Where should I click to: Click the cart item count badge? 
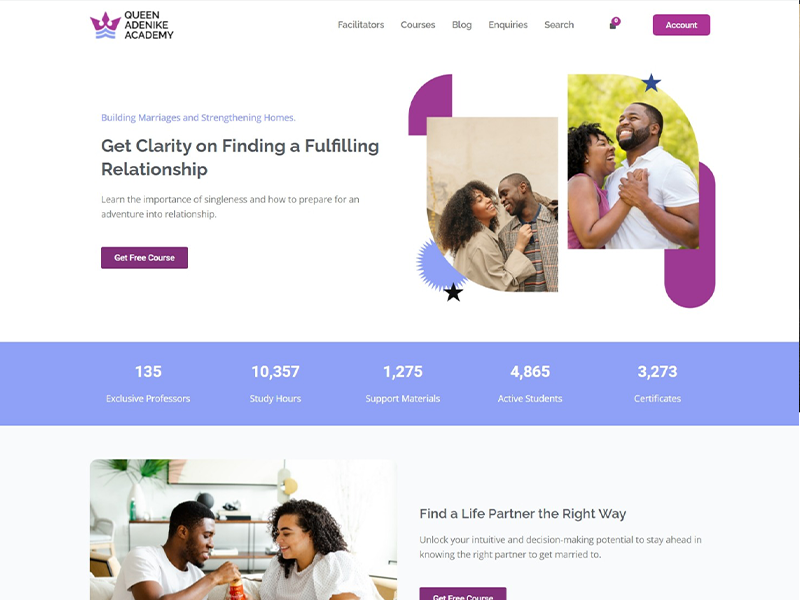pos(616,21)
